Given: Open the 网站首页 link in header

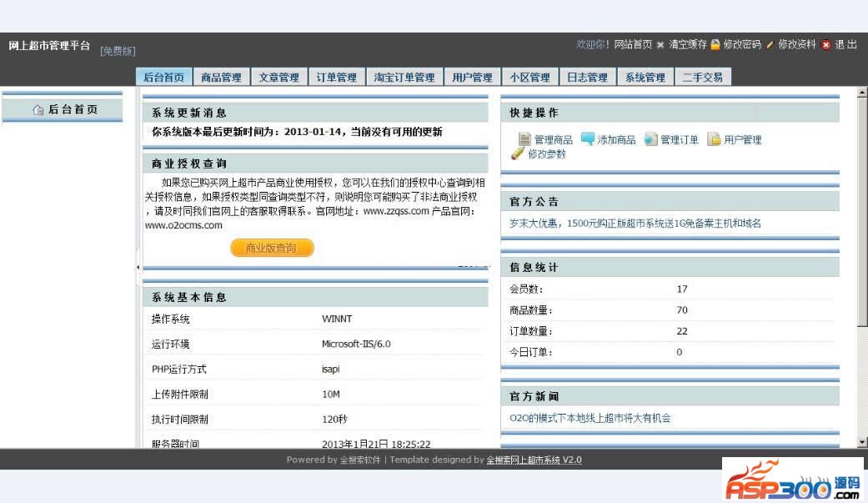Looking at the screenshot, I should pos(633,44).
